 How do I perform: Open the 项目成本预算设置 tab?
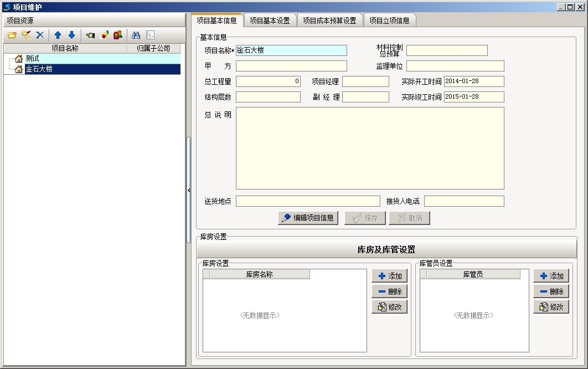coord(329,20)
